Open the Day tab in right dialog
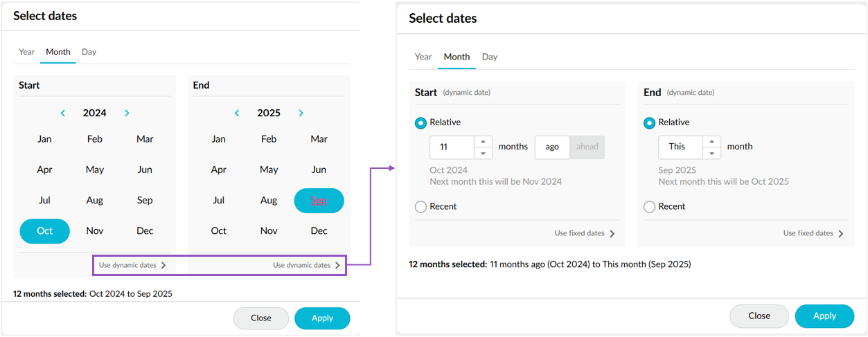This screenshot has width=868, height=337. 490,57
